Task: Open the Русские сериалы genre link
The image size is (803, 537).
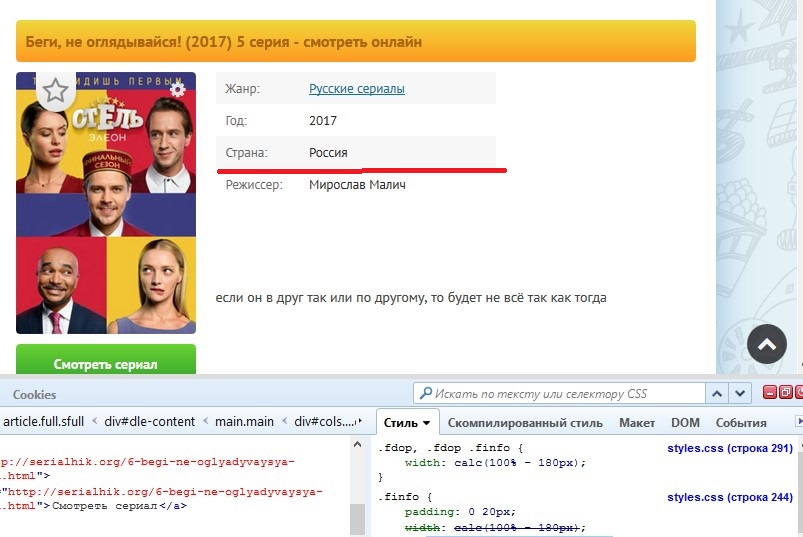Action: pyautogui.click(x=356, y=89)
